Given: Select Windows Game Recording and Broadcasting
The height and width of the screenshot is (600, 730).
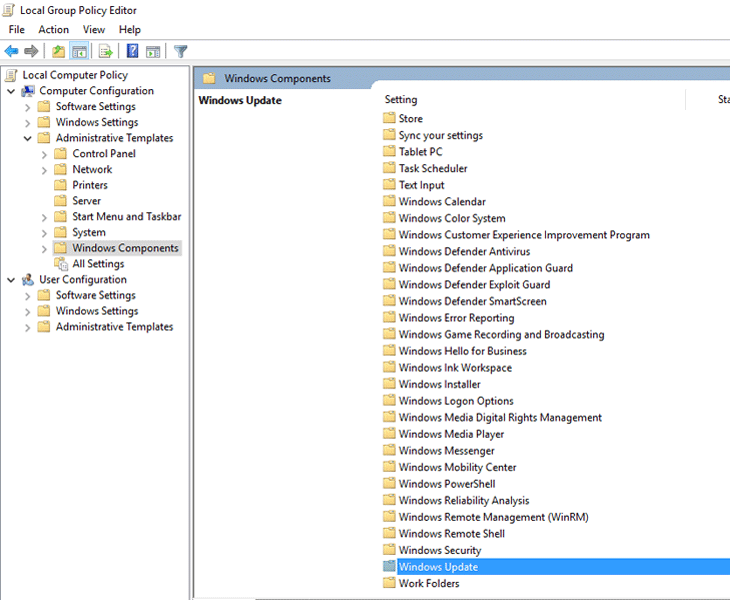Looking at the screenshot, I should pyautogui.click(x=501, y=334).
